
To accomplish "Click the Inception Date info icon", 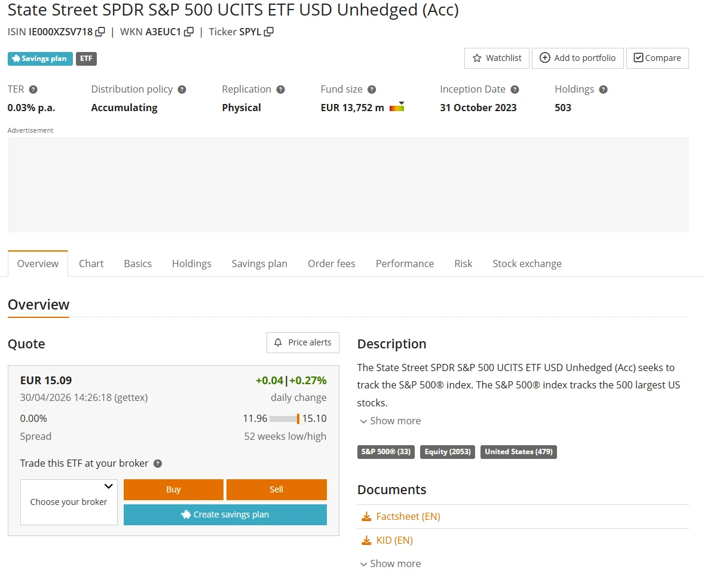I will click(515, 90).
